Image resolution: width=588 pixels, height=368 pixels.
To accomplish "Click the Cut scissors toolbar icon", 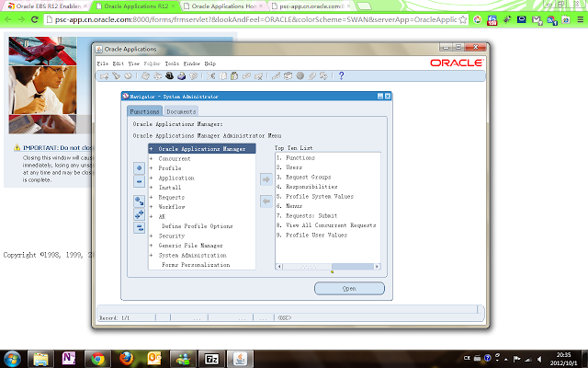I will [x=210, y=75].
